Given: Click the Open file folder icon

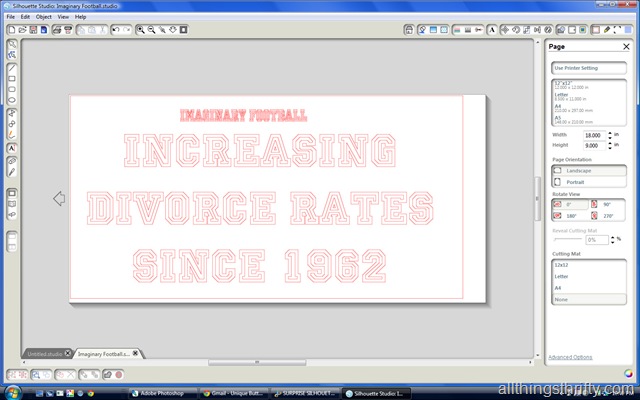Looking at the screenshot, I should [x=22, y=31].
